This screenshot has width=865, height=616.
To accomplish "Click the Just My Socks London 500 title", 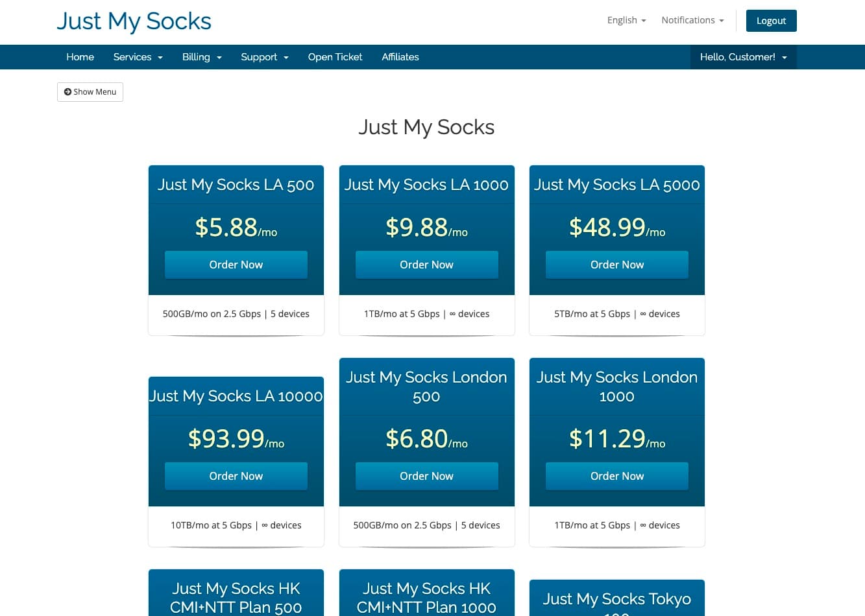I will click(427, 386).
